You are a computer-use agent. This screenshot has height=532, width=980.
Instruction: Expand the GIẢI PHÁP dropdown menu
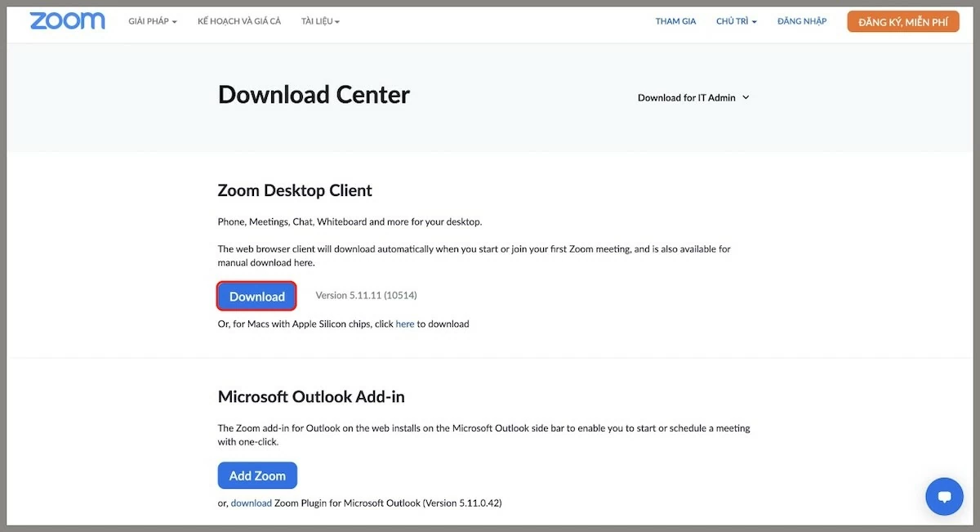click(153, 21)
